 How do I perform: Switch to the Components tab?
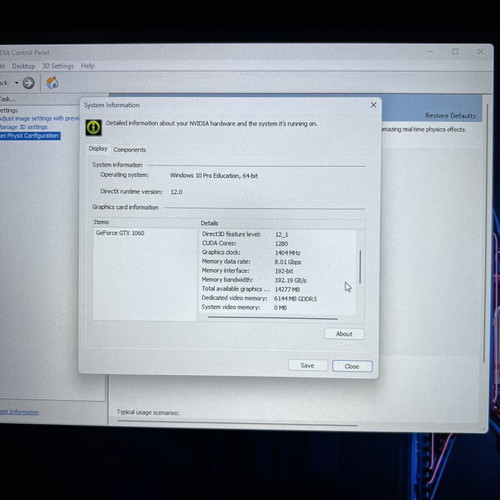coord(130,150)
